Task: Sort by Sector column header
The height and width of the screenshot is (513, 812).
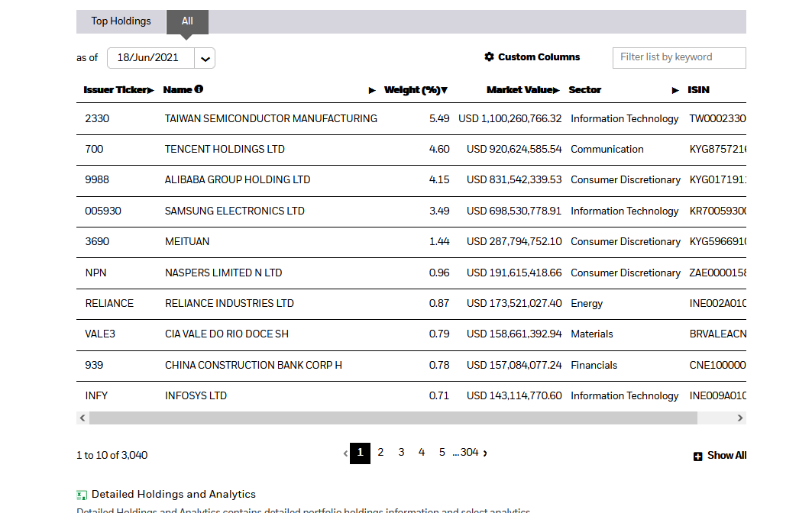Action: [584, 90]
